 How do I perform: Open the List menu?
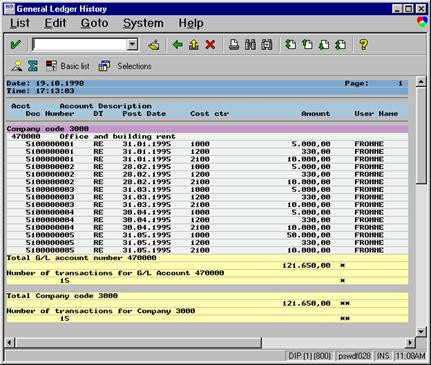click(x=20, y=23)
